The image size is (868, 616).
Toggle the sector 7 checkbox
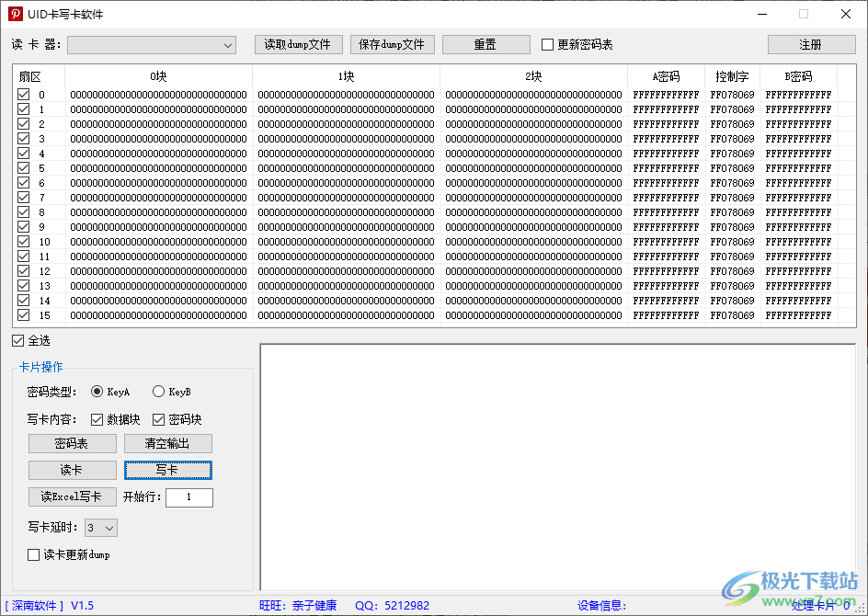coord(23,198)
